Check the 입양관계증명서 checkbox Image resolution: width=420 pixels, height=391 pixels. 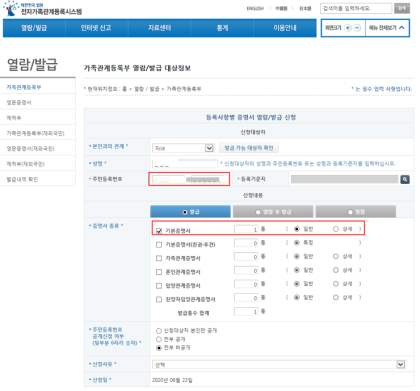tap(159, 286)
